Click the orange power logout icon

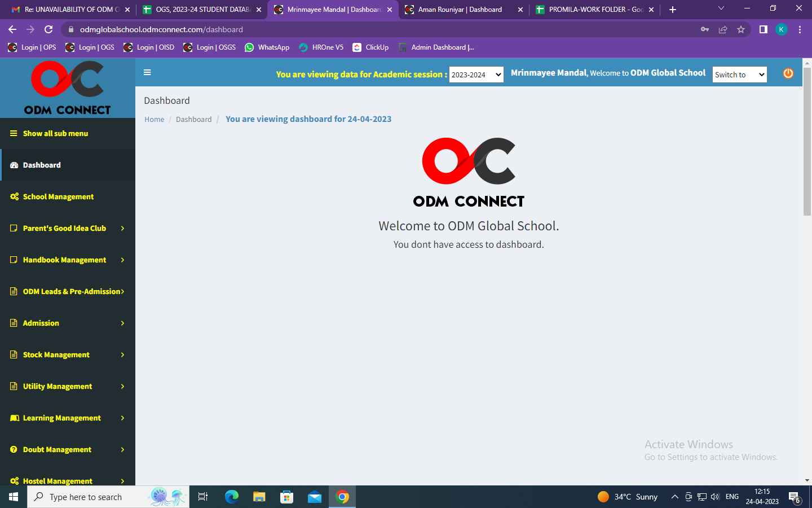point(788,73)
